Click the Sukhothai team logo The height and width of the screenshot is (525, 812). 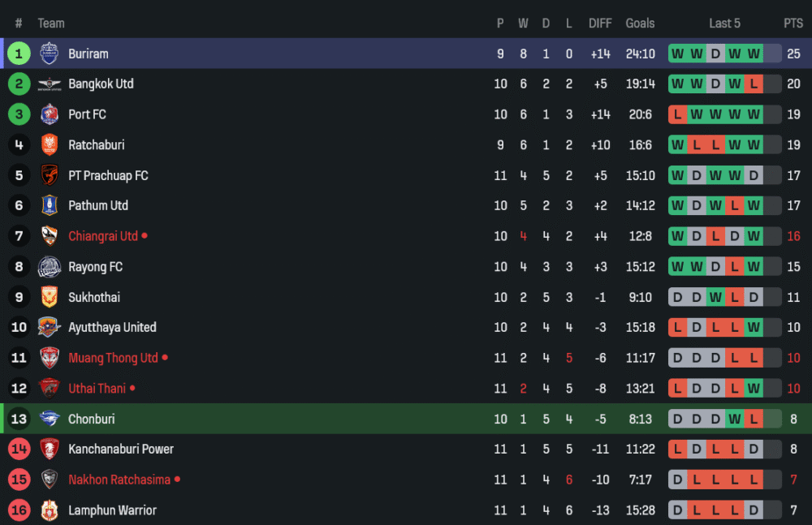(x=50, y=297)
